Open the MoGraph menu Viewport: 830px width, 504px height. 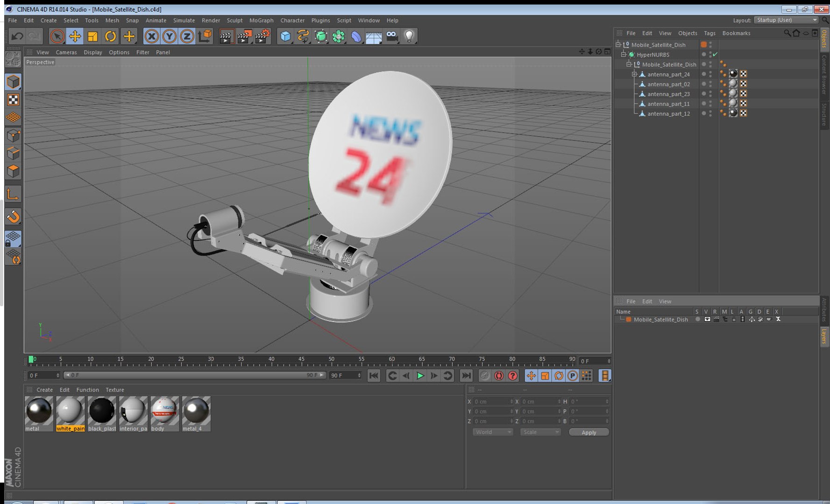261,21
